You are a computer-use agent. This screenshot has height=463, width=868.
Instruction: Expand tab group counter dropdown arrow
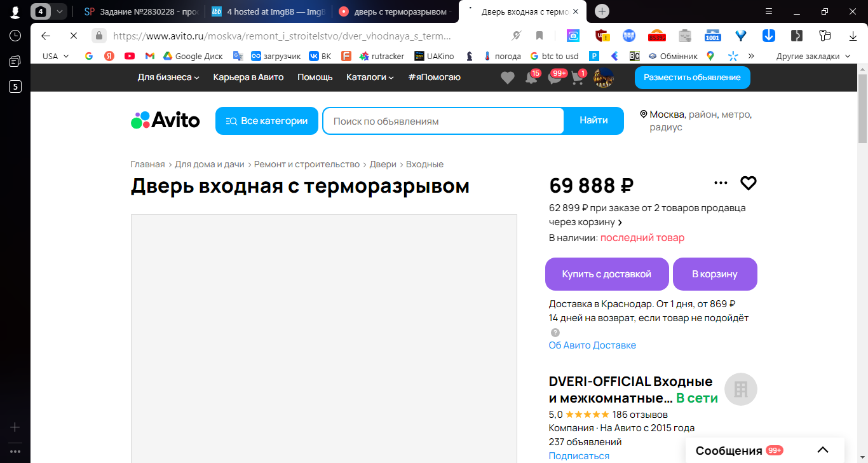(x=59, y=11)
